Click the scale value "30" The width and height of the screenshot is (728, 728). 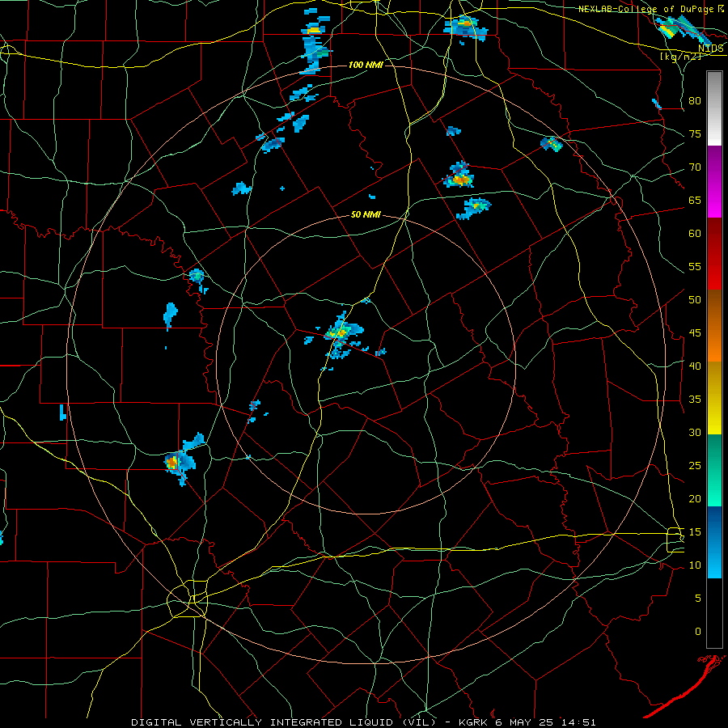[x=695, y=432]
